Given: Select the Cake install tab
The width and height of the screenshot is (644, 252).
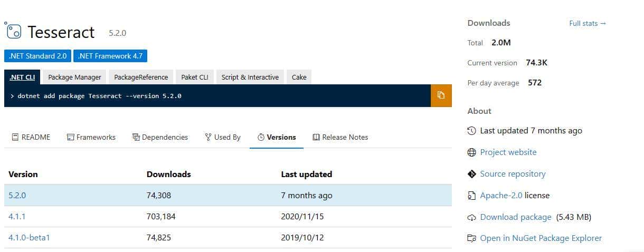Looking at the screenshot, I should pos(299,77).
